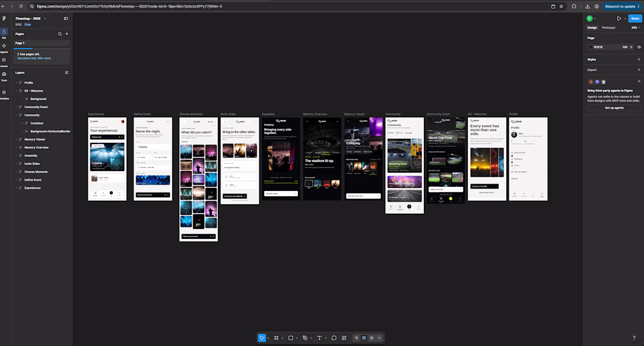This screenshot has width=644, height=346.
Task: Open the 38% zoom dropdown
Action: click(635, 28)
